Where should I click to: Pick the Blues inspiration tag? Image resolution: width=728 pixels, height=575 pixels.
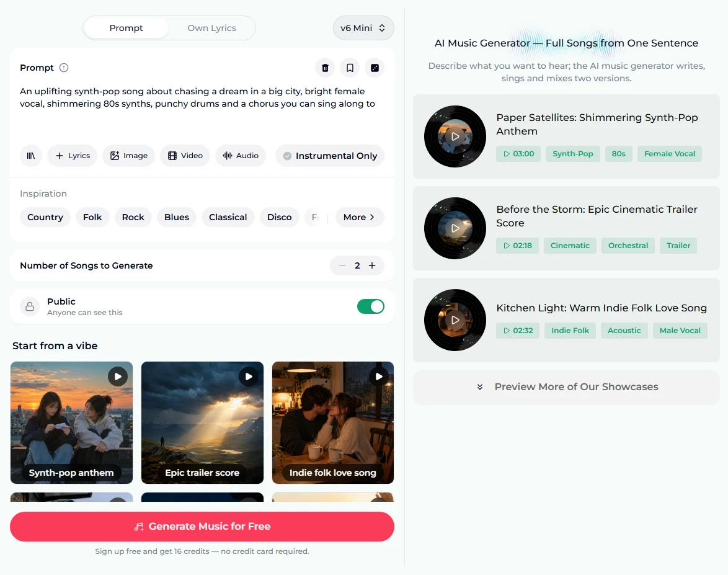pos(177,217)
